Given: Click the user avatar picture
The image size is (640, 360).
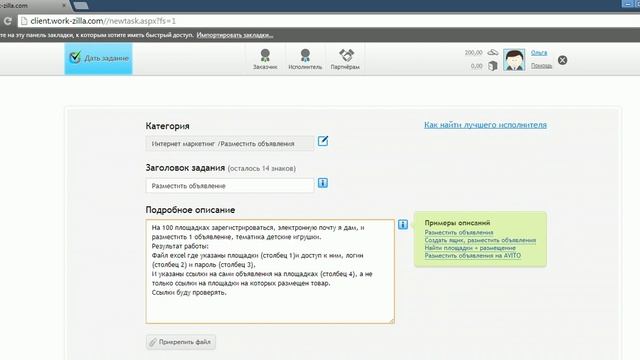Looking at the screenshot, I should (x=514, y=60).
